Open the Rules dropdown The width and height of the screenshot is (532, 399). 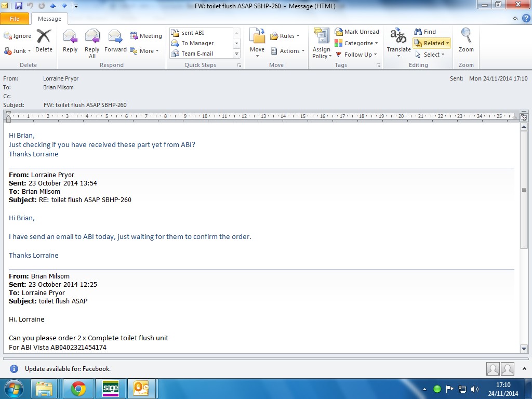click(x=285, y=36)
